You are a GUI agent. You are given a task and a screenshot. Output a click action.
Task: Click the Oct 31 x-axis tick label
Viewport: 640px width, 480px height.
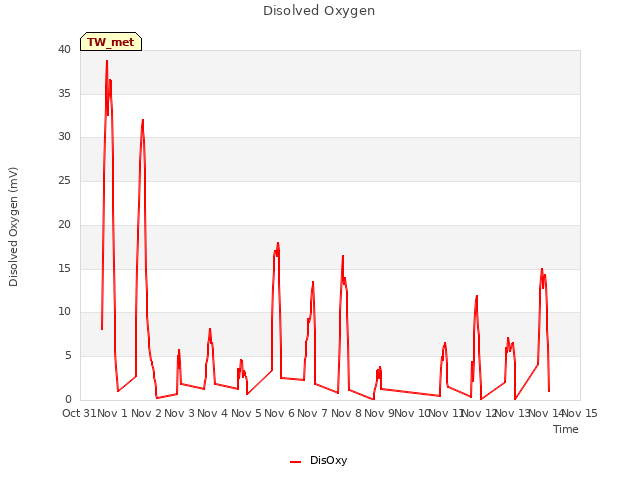click(79, 413)
